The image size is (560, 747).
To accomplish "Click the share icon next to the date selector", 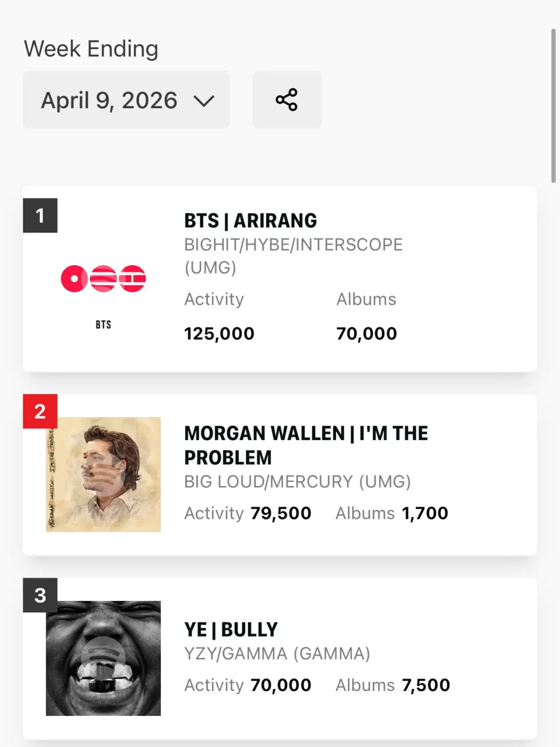I will click(x=287, y=100).
